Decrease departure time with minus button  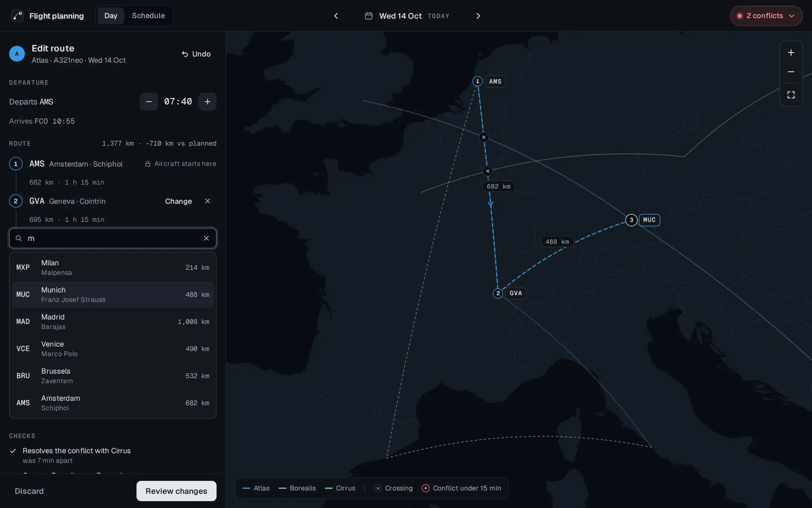coord(149,102)
